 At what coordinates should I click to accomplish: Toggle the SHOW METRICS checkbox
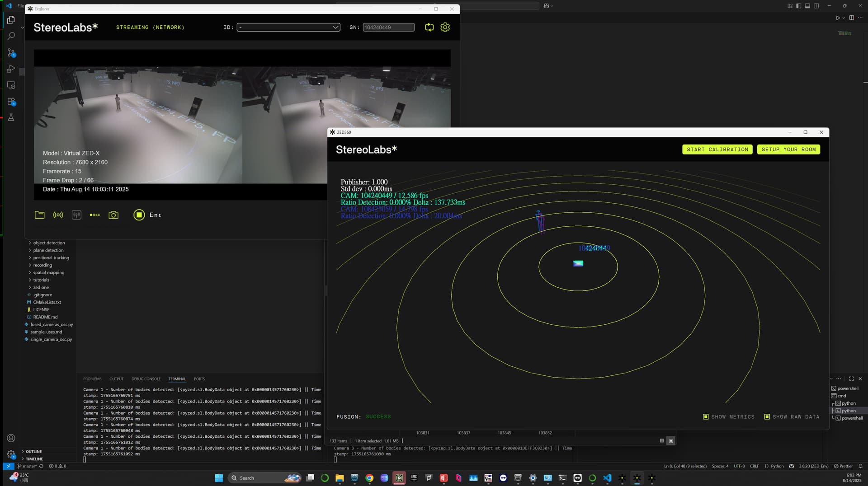click(706, 417)
